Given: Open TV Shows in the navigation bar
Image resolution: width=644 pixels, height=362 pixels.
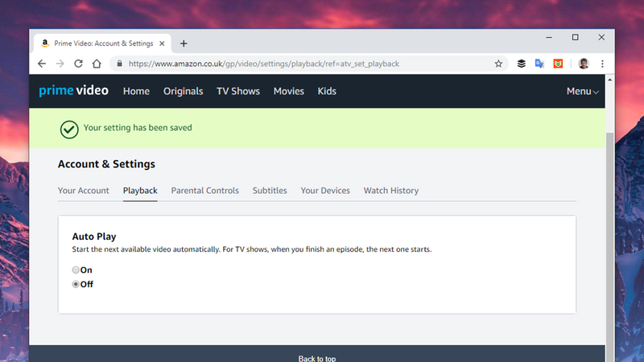Looking at the screenshot, I should (238, 91).
